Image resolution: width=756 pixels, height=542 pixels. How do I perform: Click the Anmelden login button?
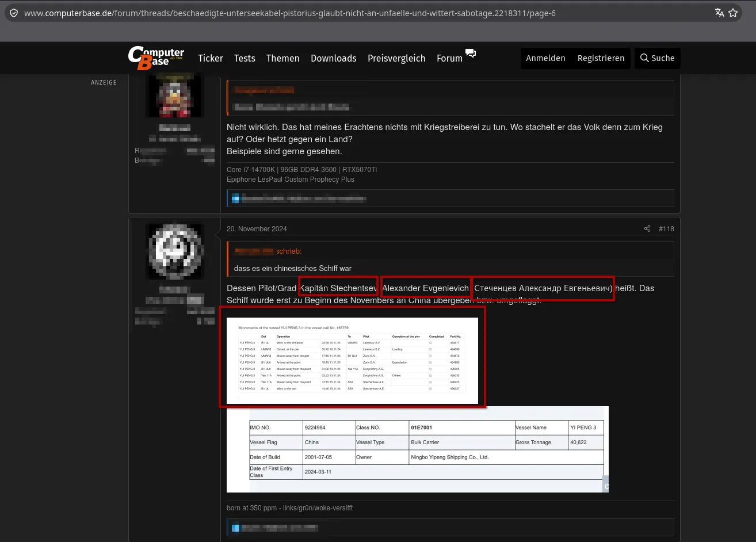click(x=545, y=58)
